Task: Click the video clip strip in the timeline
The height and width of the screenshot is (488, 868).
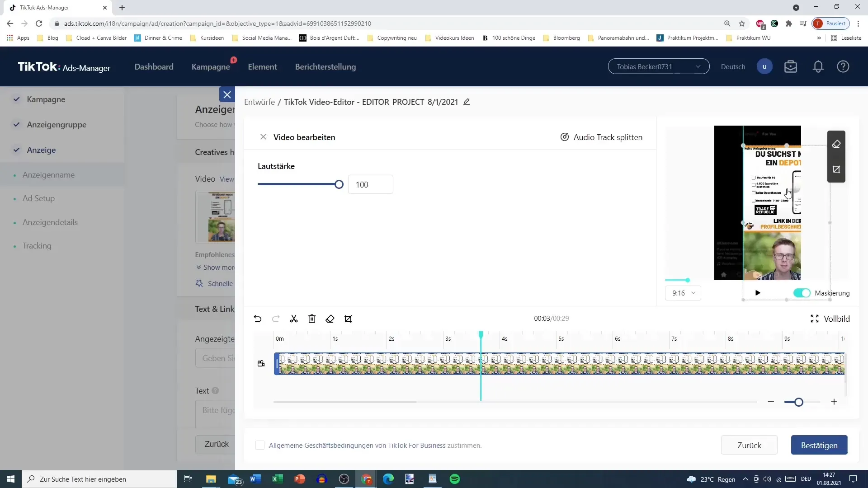Action: (559, 364)
